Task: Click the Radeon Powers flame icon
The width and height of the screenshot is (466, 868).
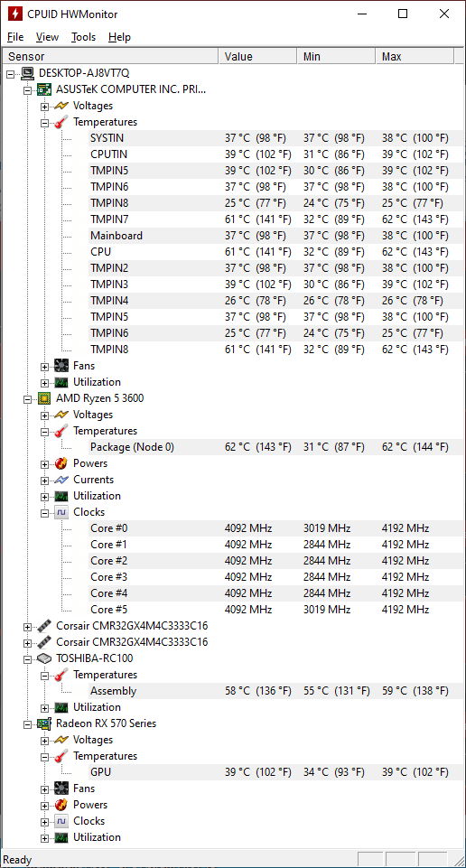Action: click(61, 805)
